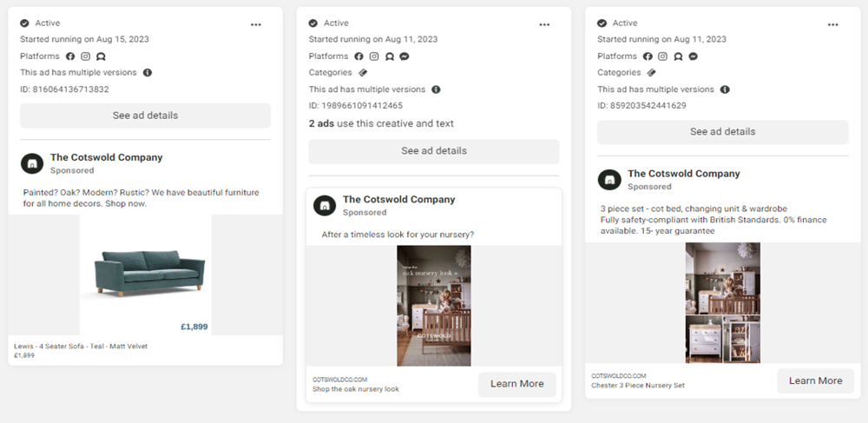Click the Cotswold Company avatar on the sofa ad
Image resolution: width=868 pixels, height=423 pixels.
[x=32, y=164]
